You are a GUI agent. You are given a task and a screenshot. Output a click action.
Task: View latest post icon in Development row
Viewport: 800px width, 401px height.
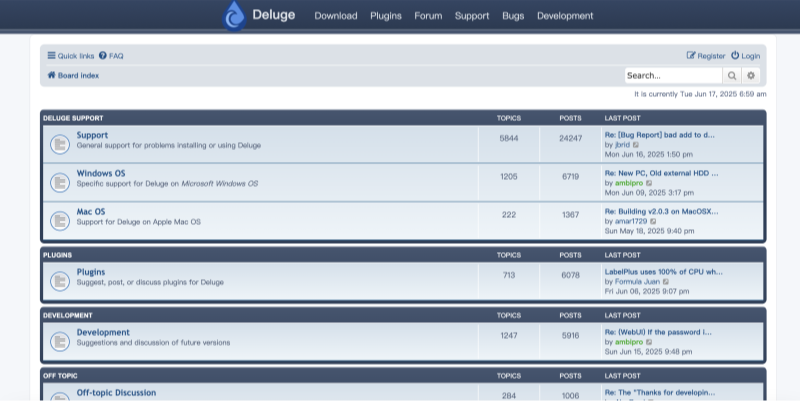point(649,342)
